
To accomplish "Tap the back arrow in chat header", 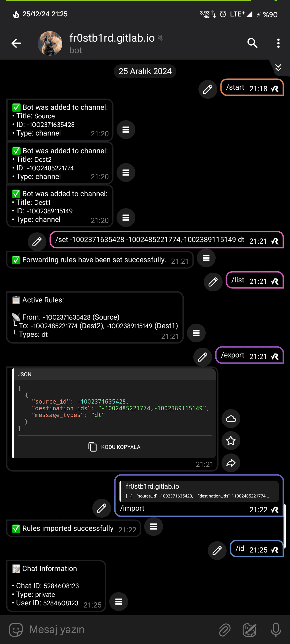I will [x=16, y=43].
